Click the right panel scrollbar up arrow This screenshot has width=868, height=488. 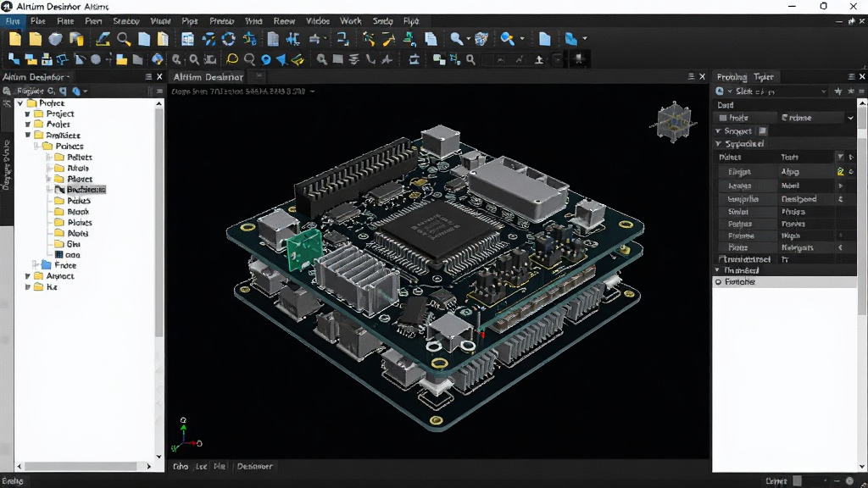click(x=862, y=103)
